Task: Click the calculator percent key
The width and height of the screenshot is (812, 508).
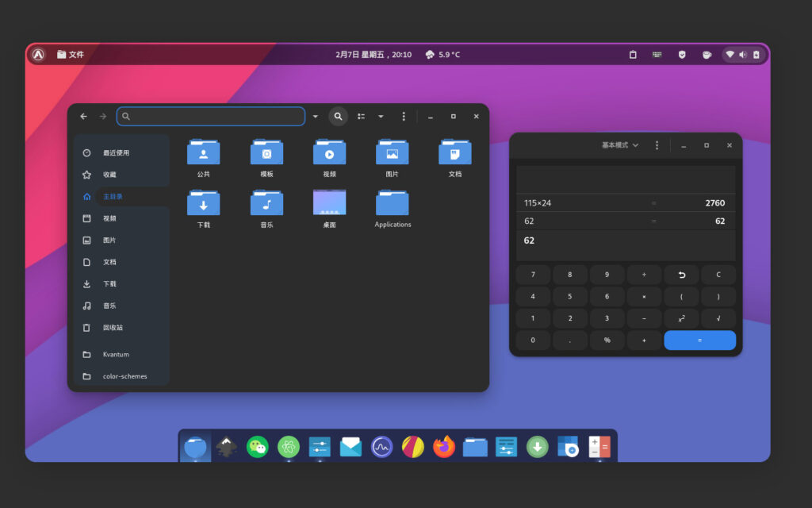Action: 607,340
